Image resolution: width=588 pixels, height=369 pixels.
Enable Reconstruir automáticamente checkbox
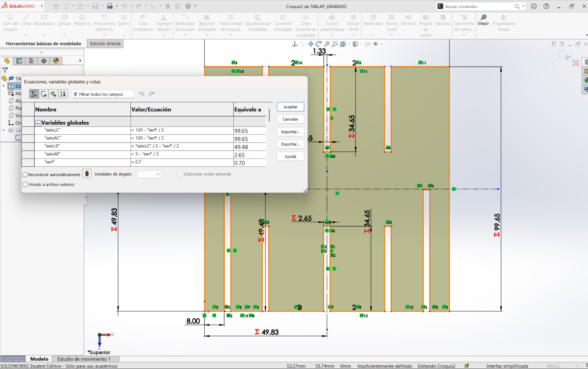click(25, 174)
